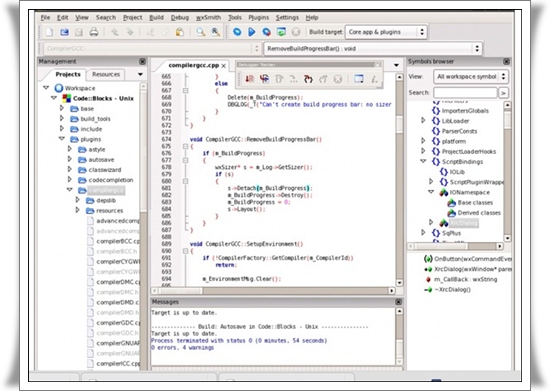Click the Print toolbar icon

click(94, 32)
